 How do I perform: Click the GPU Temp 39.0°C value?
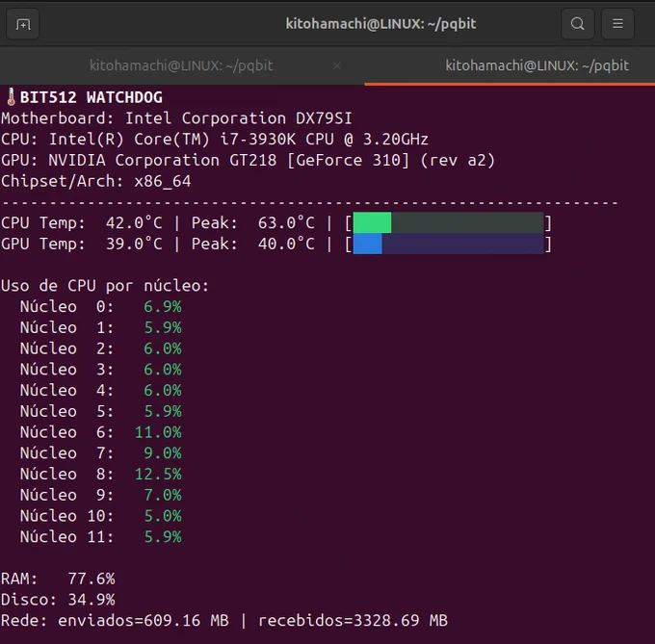point(134,244)
